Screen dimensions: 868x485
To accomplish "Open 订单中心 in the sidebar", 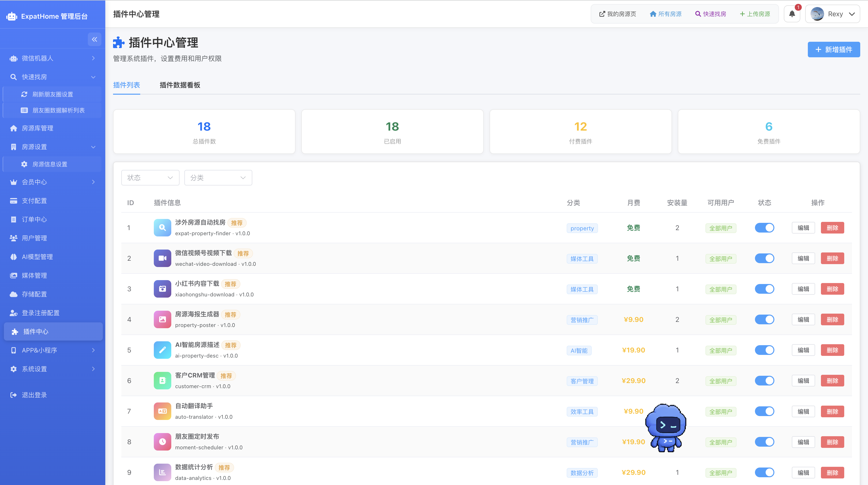I will pyautogui.click(x=53, y=219).
